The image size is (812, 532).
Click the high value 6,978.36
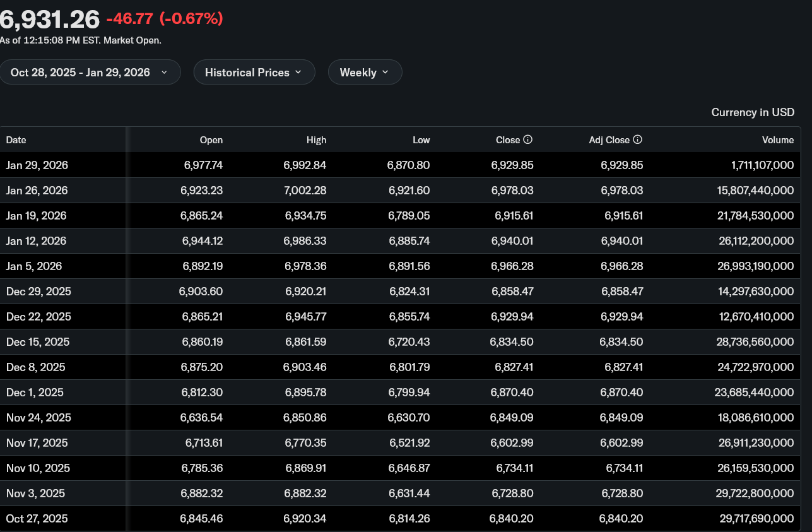click(x=306, y=266)
